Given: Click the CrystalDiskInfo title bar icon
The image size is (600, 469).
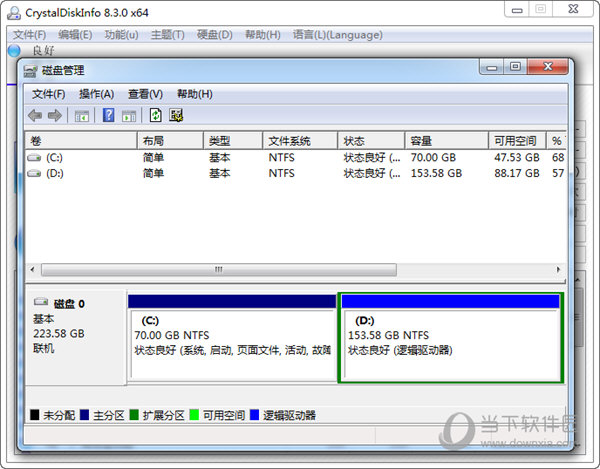Looking at the screenshot, I should click(14, 13).
